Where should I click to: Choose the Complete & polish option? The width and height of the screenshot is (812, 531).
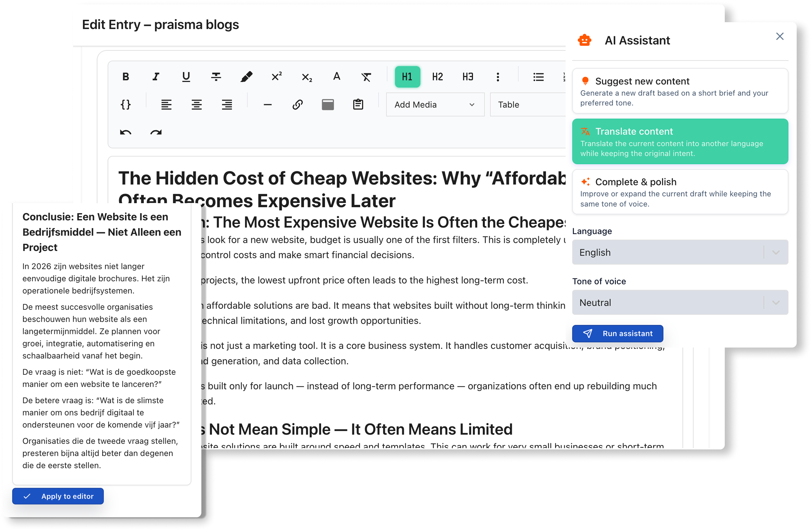680,192
